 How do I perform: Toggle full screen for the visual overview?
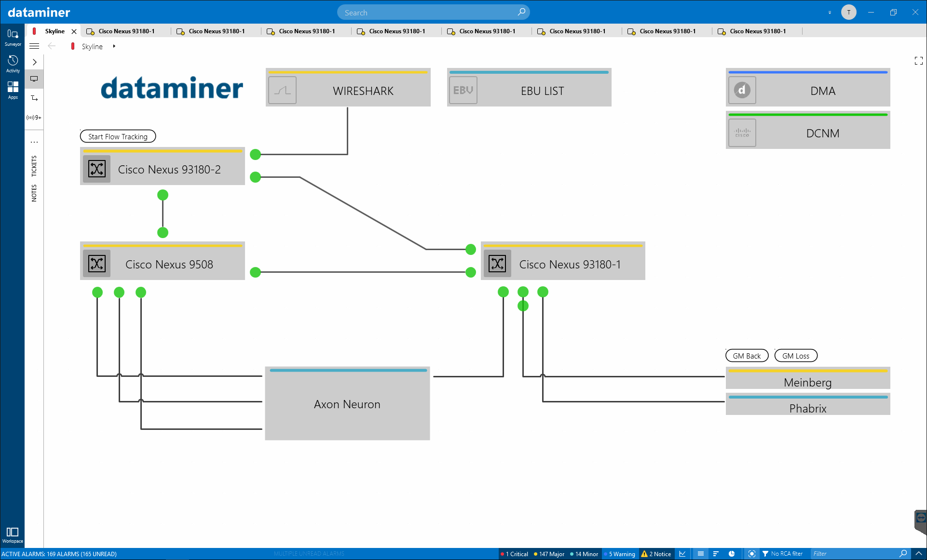pyautogui.click(x=918, y=61)
